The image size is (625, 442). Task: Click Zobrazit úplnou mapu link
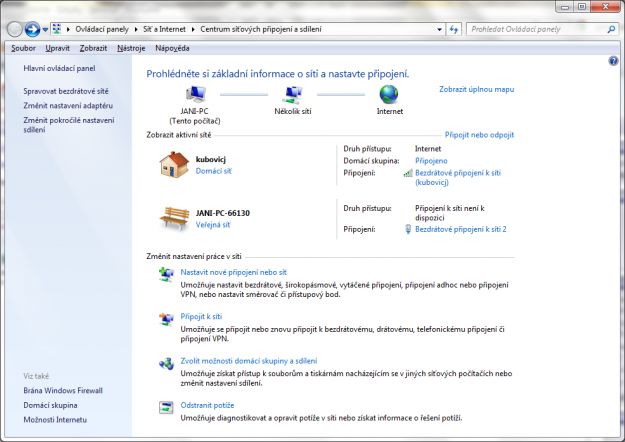[x=476, y=89]
